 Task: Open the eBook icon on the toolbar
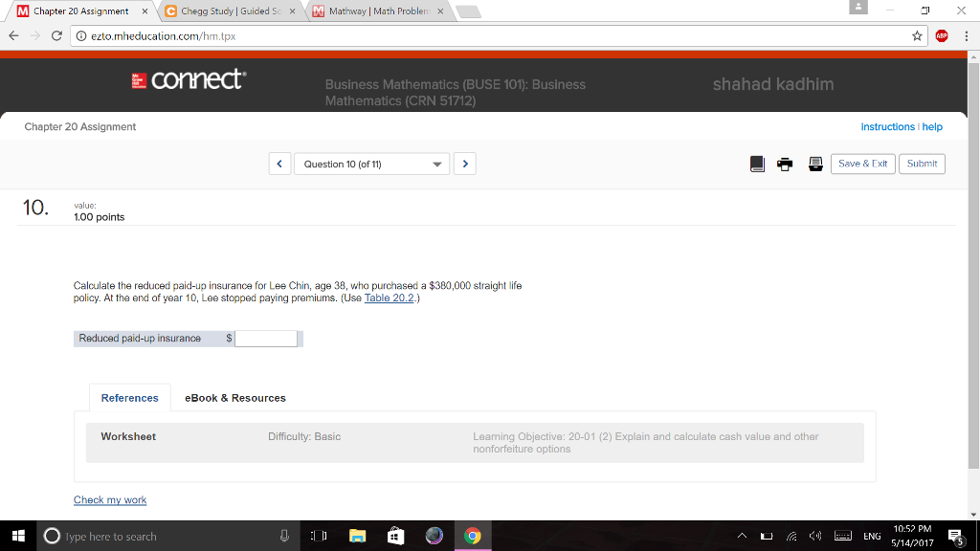click(x=757, y=164)
